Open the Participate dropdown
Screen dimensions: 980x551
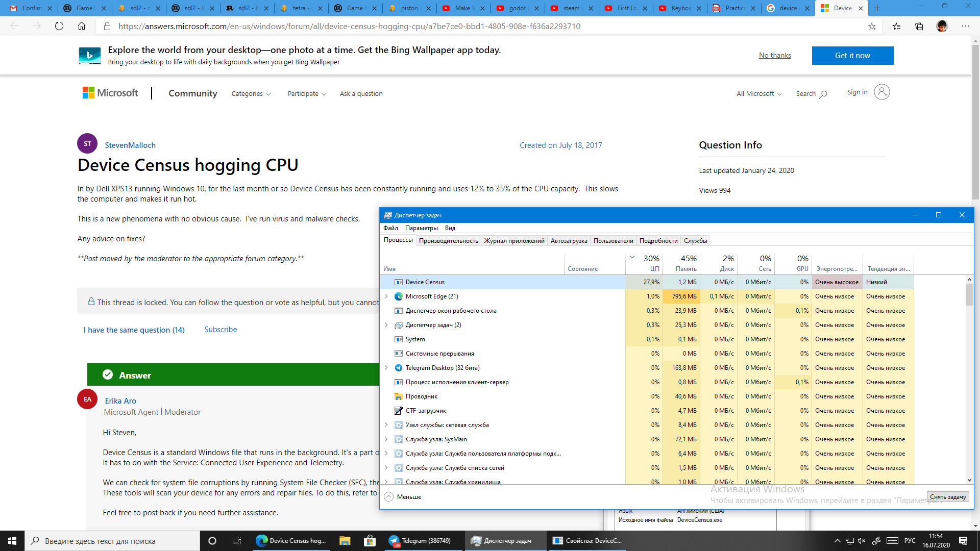[x=307, y=94]
